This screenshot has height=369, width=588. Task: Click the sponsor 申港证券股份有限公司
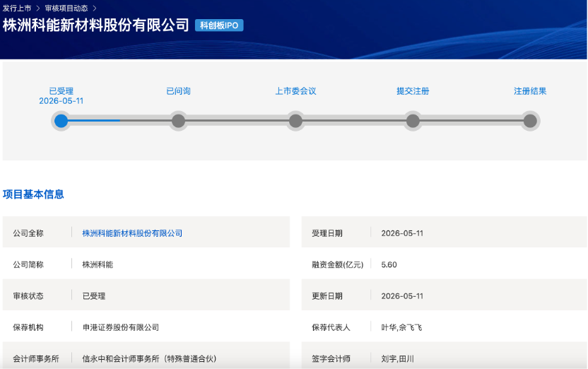click(121, 327)
